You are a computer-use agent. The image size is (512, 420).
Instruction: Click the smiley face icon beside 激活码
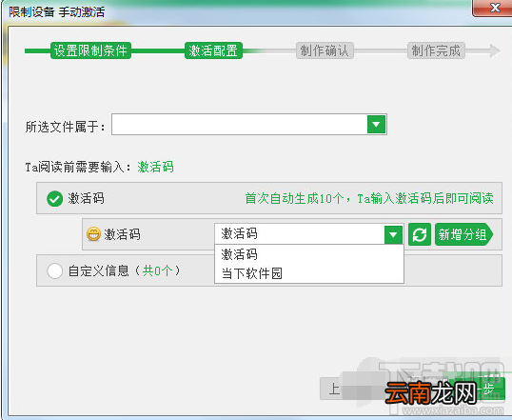[93, 234]
